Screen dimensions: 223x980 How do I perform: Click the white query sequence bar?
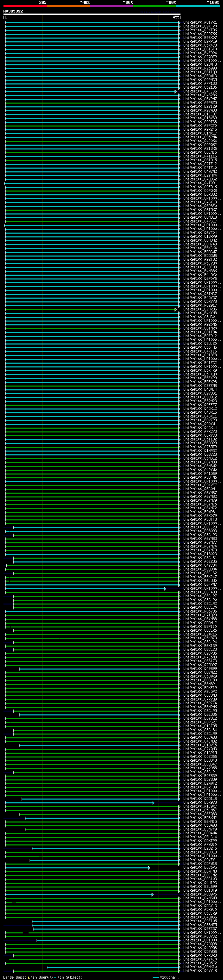(x=92, y=15)
